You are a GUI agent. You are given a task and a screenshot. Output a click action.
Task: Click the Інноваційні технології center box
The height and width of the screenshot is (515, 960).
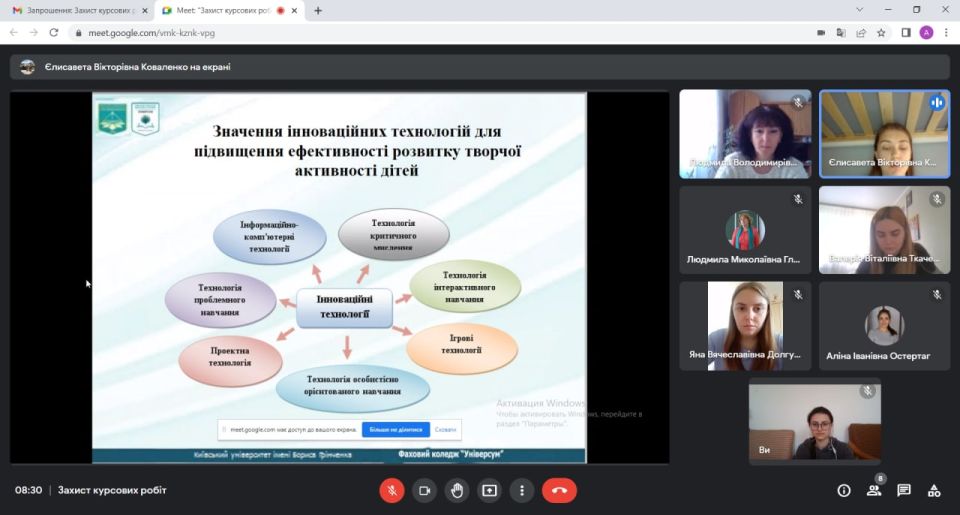pyautogui.click(x=344, y=307)
